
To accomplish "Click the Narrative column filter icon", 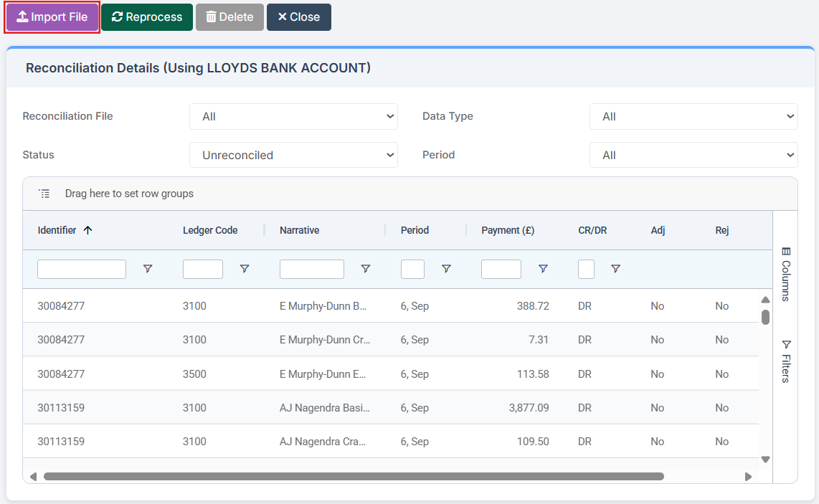I will 366,269.
